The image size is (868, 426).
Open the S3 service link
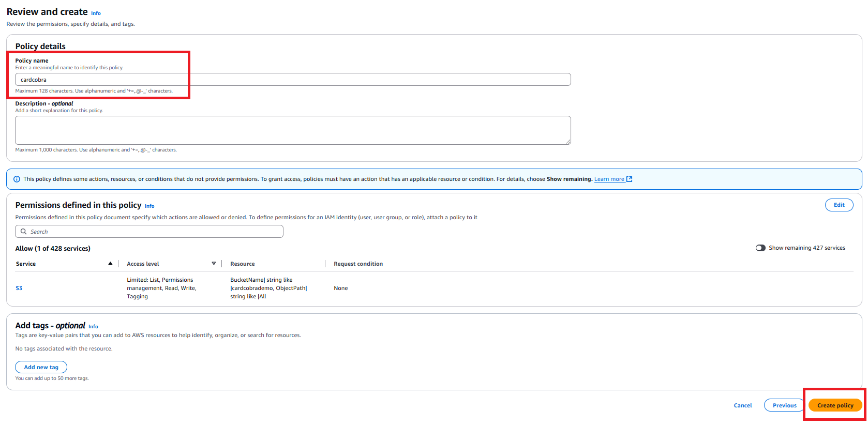point(19,288)
